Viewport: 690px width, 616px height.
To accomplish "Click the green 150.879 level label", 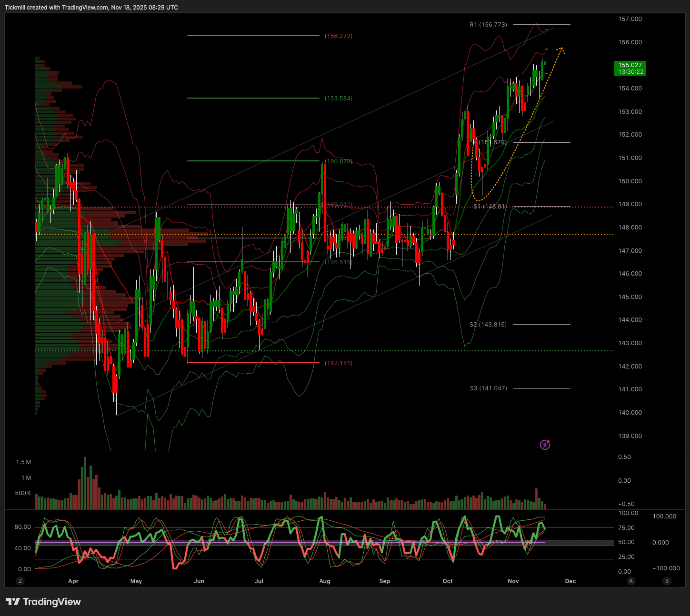I will pos(339,161).
